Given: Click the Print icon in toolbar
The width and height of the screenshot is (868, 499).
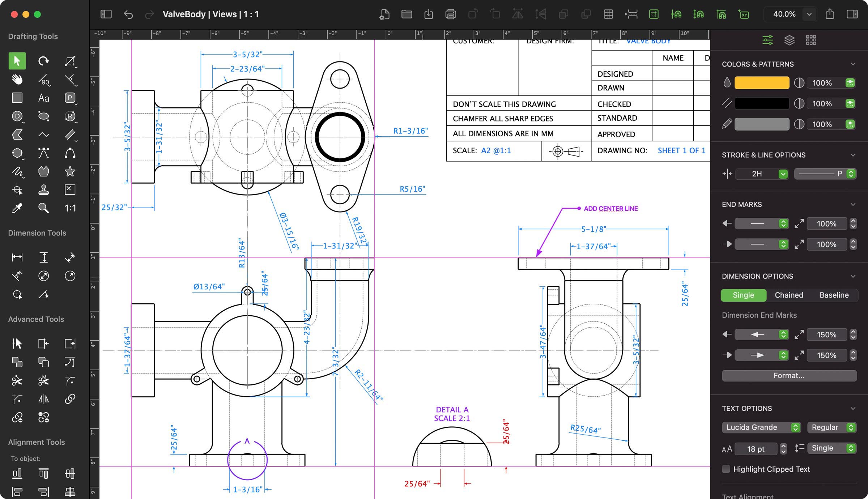Looking at the screenshot, I should click(x=450, y=14).
